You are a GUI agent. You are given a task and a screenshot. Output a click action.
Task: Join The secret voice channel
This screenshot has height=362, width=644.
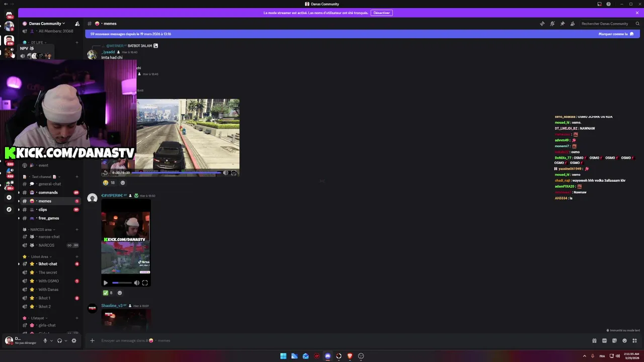[x=49, y=273]
